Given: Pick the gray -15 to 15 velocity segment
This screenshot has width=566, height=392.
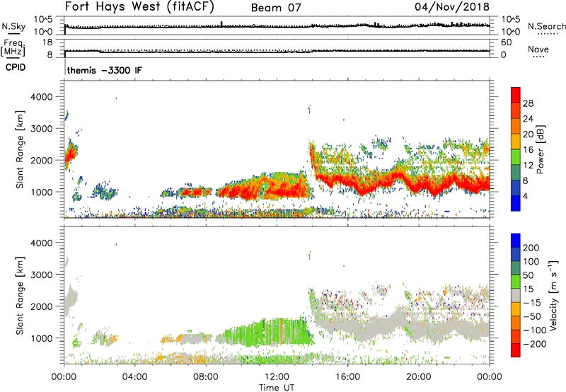Looking at the screenshot, I should [516, 295].
